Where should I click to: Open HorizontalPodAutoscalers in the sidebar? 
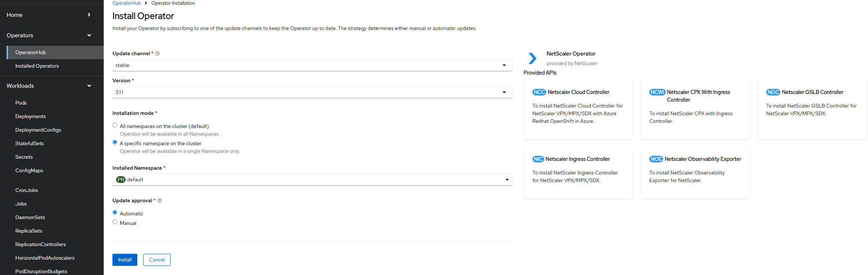[55, 258]
